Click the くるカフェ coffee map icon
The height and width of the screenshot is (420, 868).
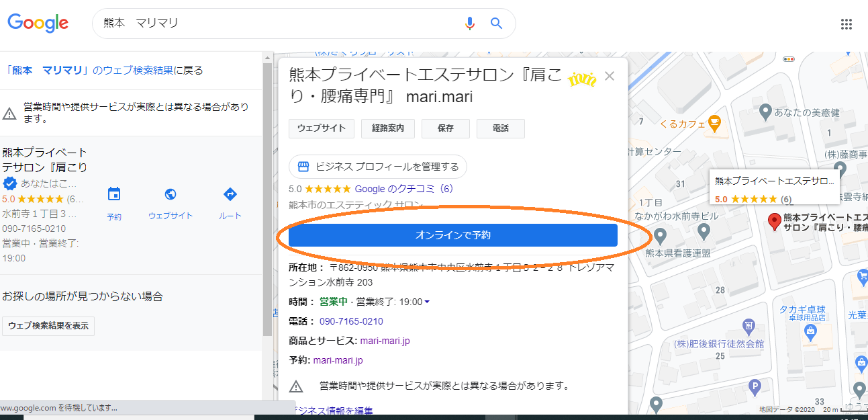coord(714,123)
